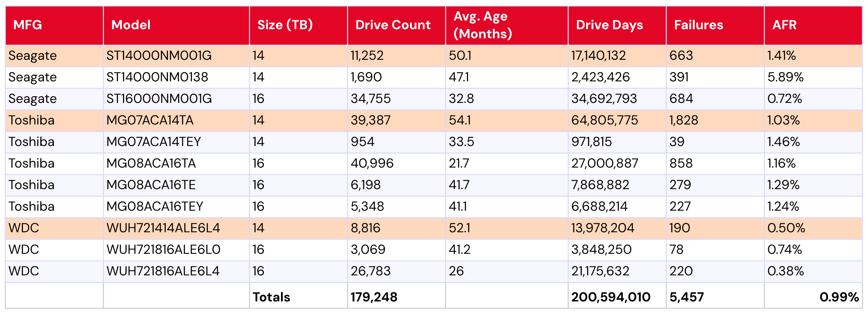Screen dimensions: 868x315
Task: Click drive count 11,252
Action: (x=367, y=56)
